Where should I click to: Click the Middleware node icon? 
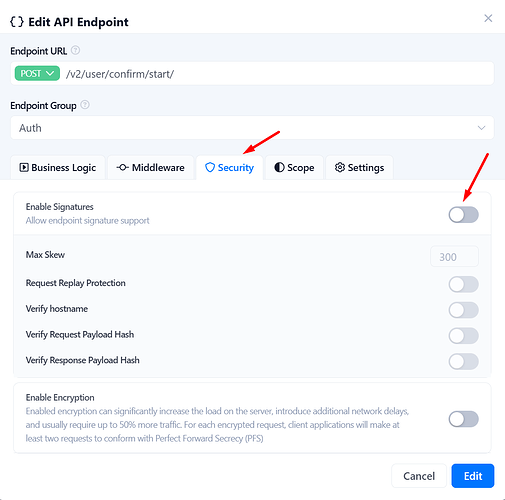point(122,167)
